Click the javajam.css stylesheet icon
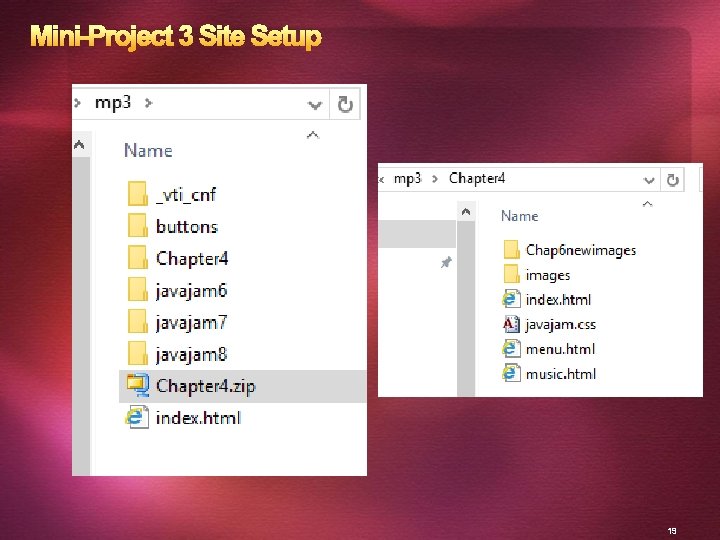The image size is (720, 540). point(511,324)
